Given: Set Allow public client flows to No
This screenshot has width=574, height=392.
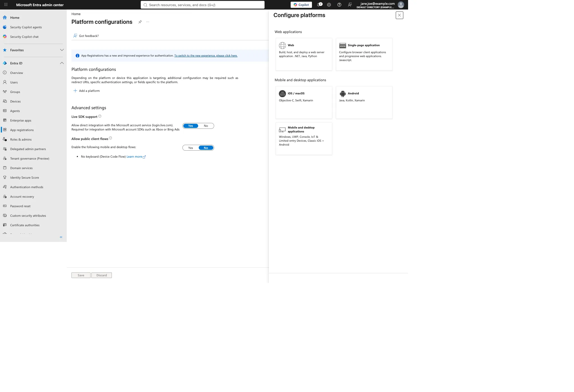Looking at the screenshot, I should point(206,148).
